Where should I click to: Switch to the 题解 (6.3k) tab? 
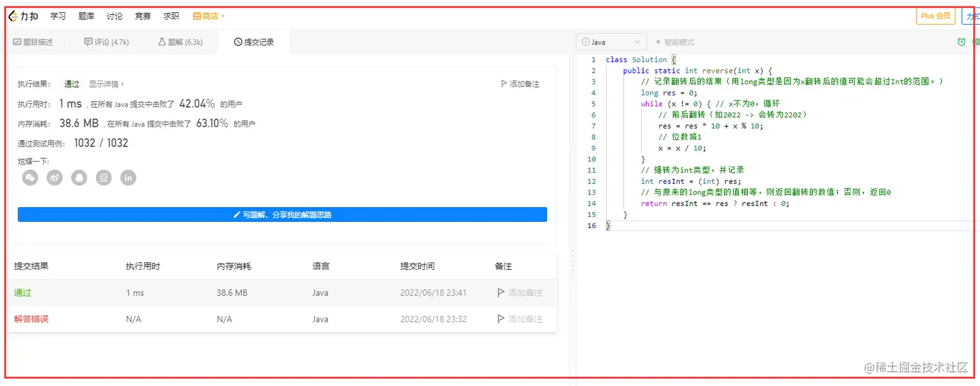coord(180,42)
